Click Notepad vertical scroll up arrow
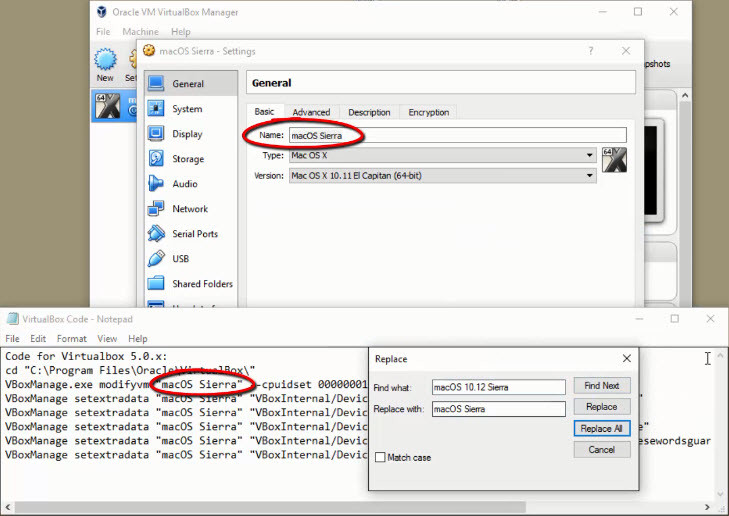 coord(720,356)
